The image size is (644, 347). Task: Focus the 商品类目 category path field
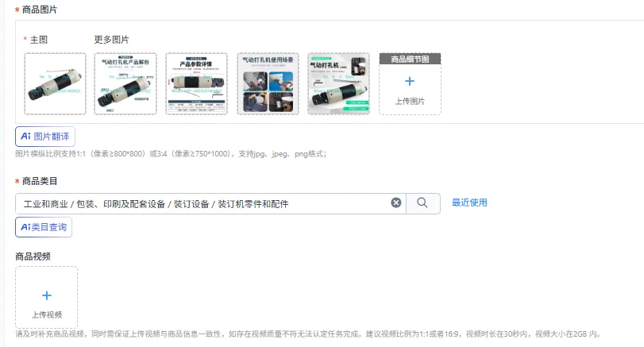click(x=210, y=204)
